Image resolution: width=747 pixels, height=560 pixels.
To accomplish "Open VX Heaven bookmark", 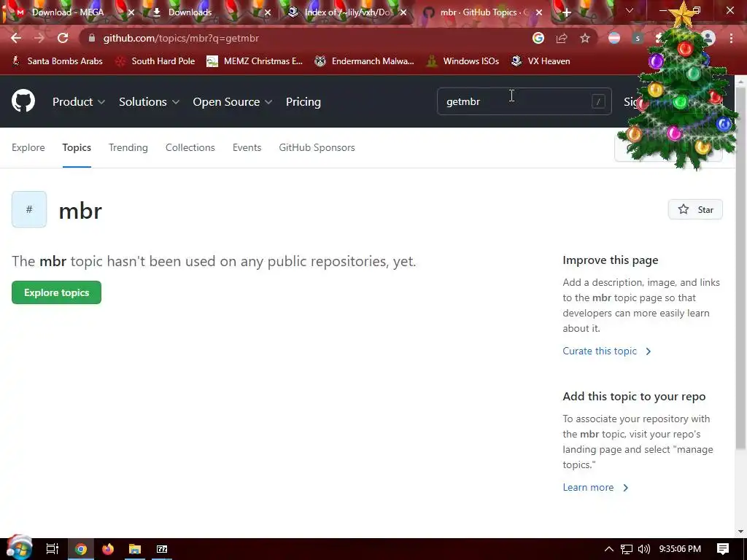I will (x=541, y=61).
